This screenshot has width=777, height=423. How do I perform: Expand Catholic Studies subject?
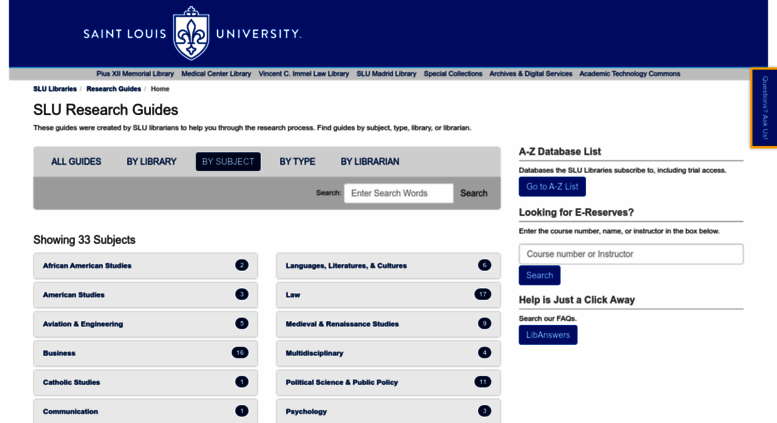tap(145, 382)
